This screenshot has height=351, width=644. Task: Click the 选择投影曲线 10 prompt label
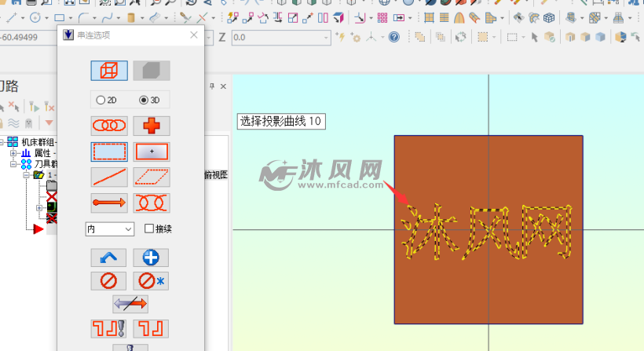(281, 121)
